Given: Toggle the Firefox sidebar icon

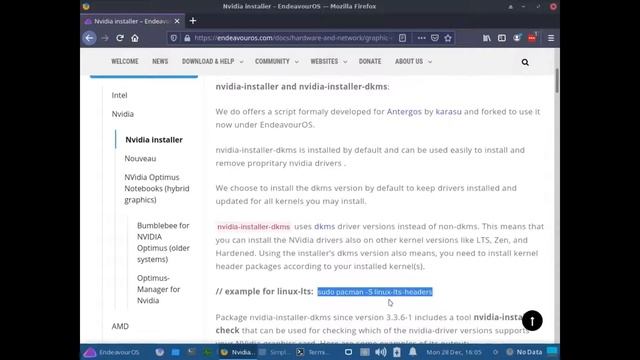Looking at the screenshot, I should (502, 38).
